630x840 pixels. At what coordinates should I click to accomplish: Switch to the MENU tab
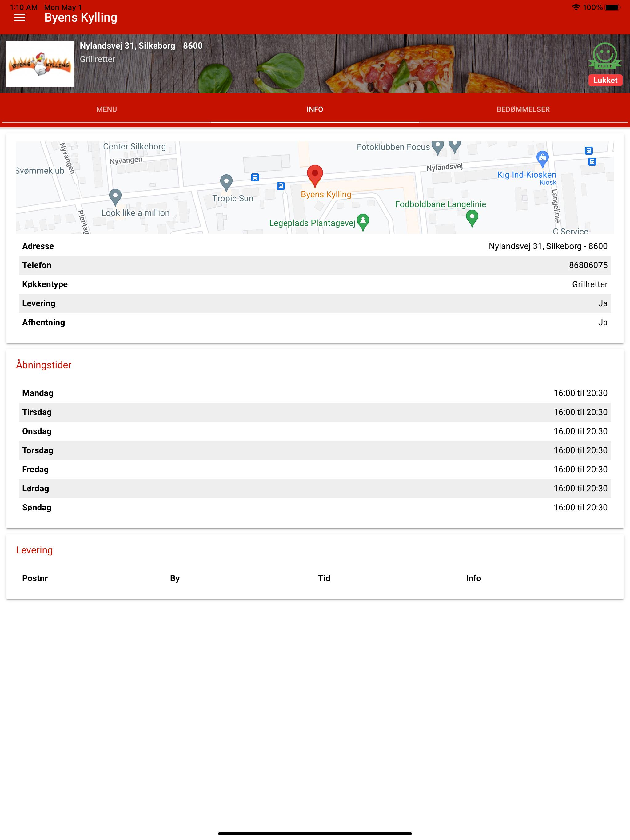(106, 109)
